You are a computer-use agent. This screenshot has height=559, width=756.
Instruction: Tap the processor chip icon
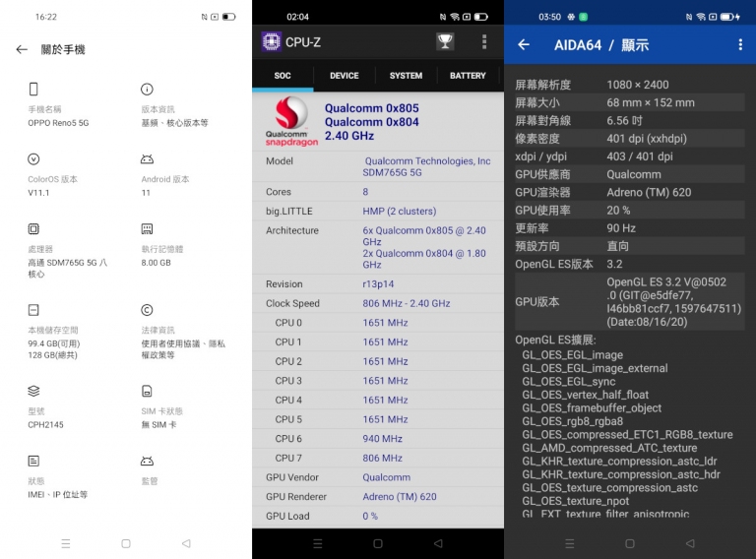pos(33,229)
